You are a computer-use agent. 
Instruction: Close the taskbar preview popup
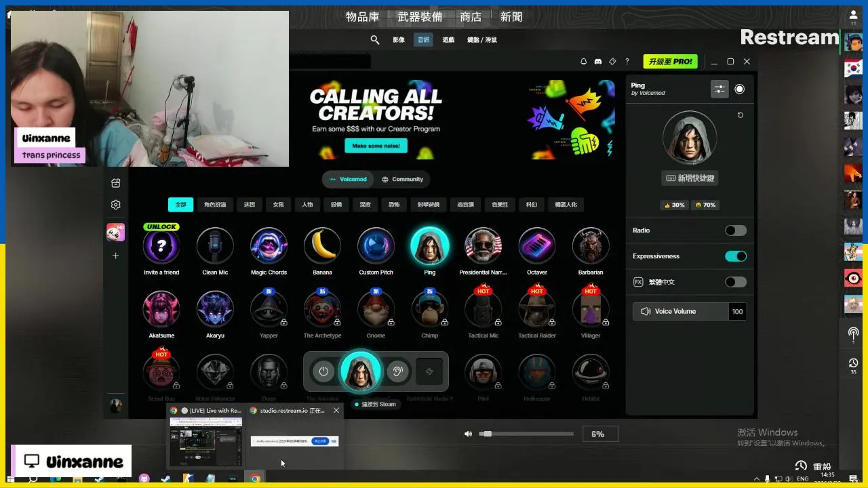[x=336, y=411]
